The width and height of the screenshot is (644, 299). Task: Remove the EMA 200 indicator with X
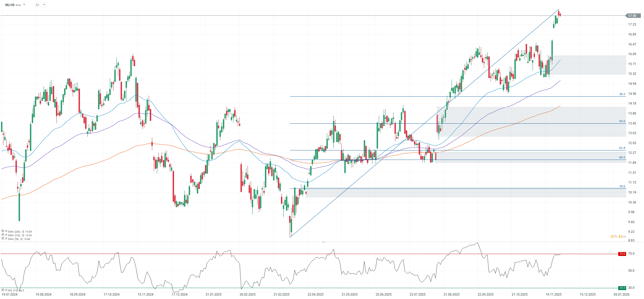point(6,231)
